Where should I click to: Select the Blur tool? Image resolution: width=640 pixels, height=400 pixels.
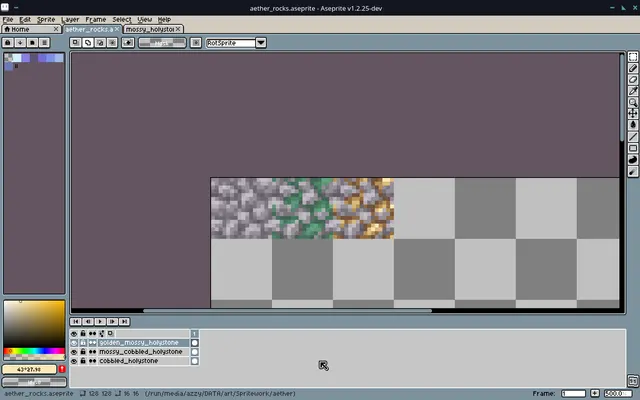click(x=633, y=171)
